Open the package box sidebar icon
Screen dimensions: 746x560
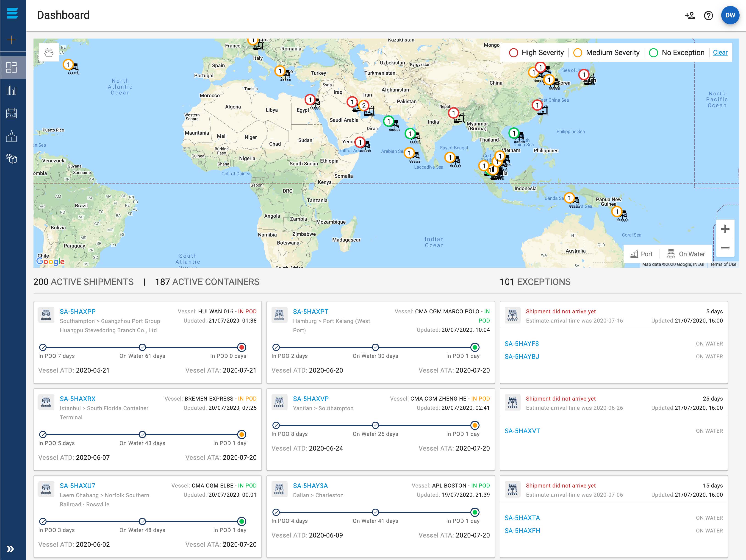click(11, 159)
